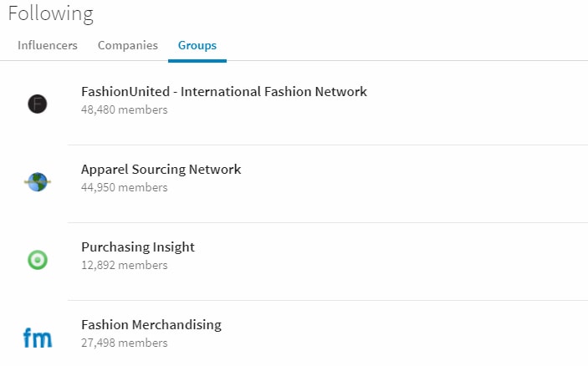Click the 12,892 members count text
The height and width of the screenshot is (366, 588).
tap(125, 265)
